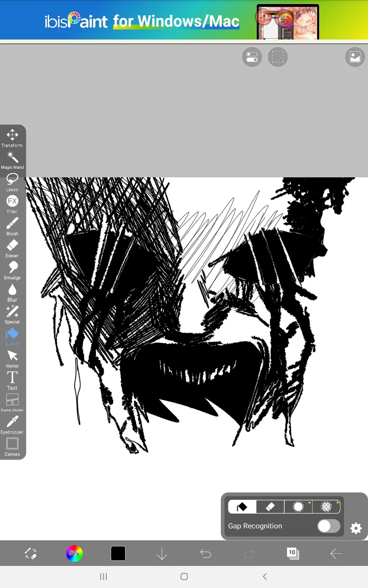The height and width of the screenshot is (588, 368).
Task: Open the Canvas tool
Action: 12,447
